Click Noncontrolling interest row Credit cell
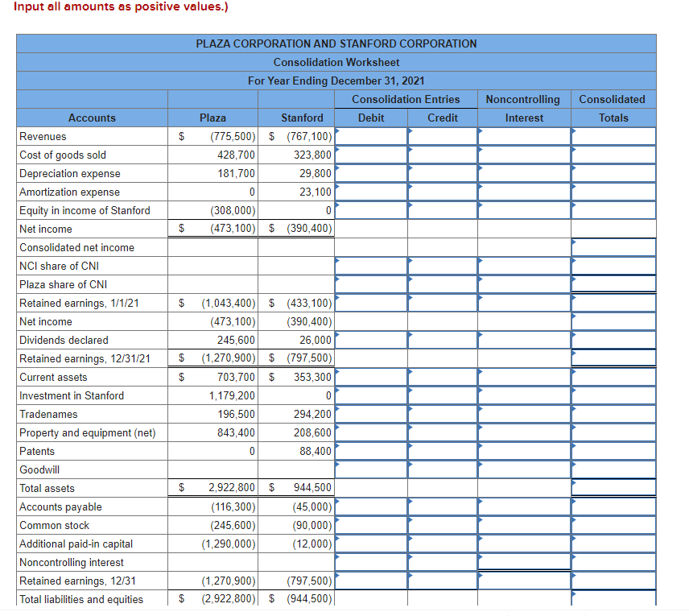This screenshot has width=689, height=616. click(443, 562)
